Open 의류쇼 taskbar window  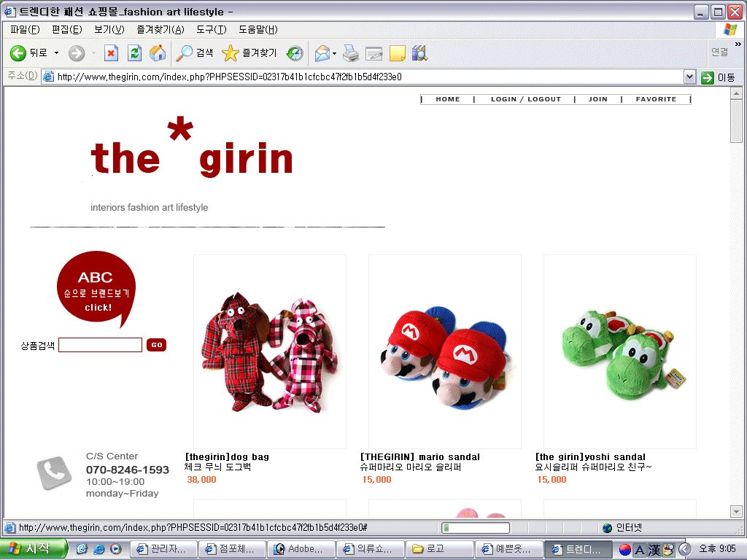click(369, 549)
